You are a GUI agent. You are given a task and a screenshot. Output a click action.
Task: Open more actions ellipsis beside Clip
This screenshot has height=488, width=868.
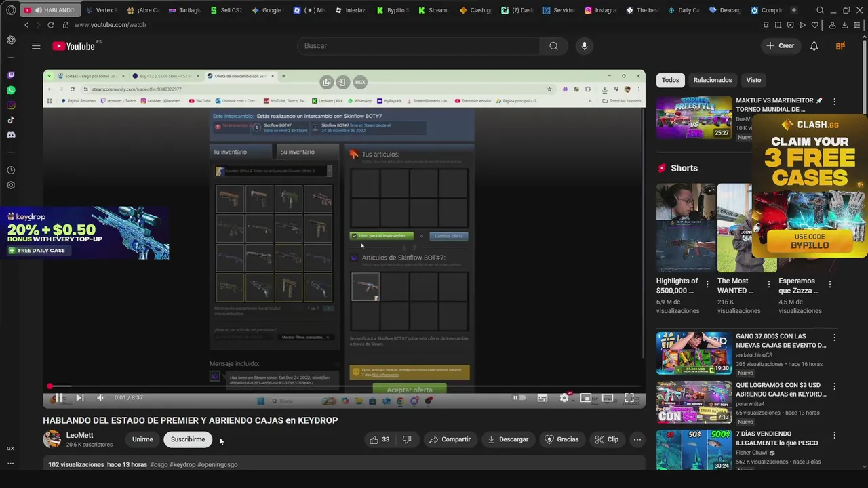point(637,439)
